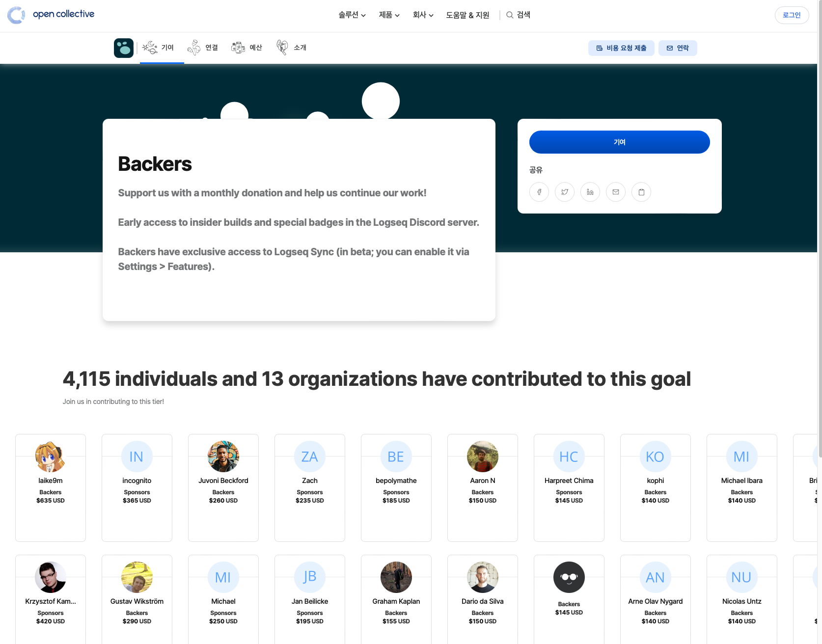The image size is (822, 644).
Task: Open Michael Ibara's MI avatar
Action: [742, 456]
